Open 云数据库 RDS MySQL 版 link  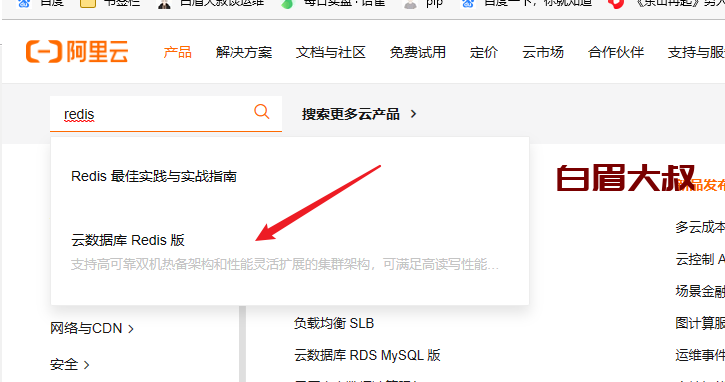(367, 355)
